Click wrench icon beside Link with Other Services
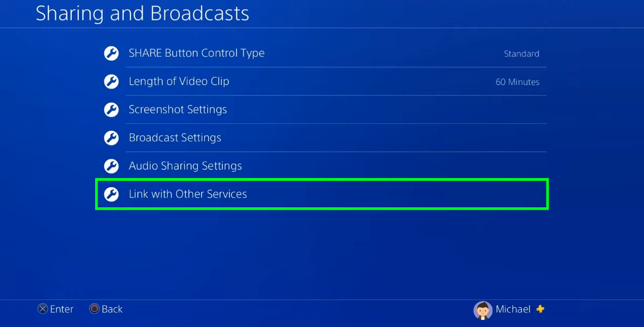This screenshot has width=644, height=327. click(x=111, y=194)
